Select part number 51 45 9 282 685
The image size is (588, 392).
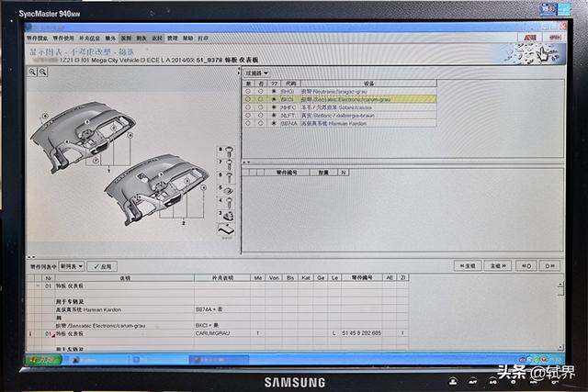point(361,333)
